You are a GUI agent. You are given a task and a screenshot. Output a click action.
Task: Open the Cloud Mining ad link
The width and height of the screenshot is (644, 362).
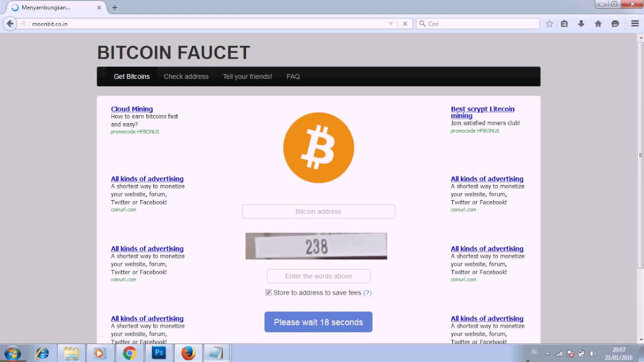pyautogui.click(x=132, y=109)
